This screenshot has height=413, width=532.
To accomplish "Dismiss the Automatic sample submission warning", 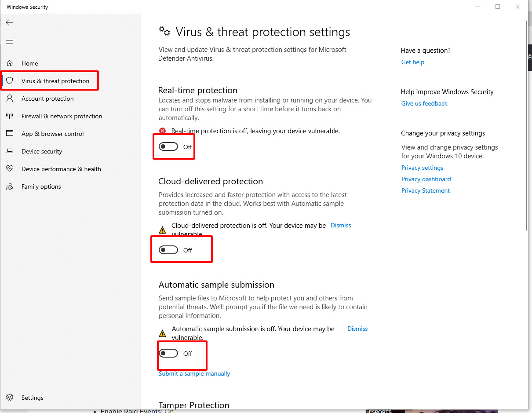I will 357,329.
